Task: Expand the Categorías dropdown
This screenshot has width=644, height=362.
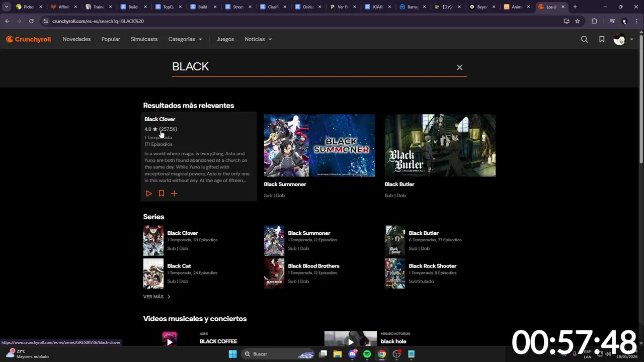Action: point(185,39)
